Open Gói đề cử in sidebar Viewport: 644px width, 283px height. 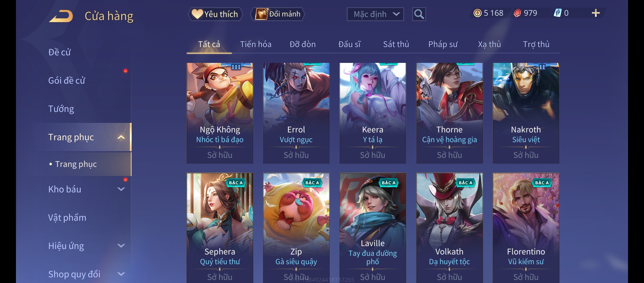point(66,80)
